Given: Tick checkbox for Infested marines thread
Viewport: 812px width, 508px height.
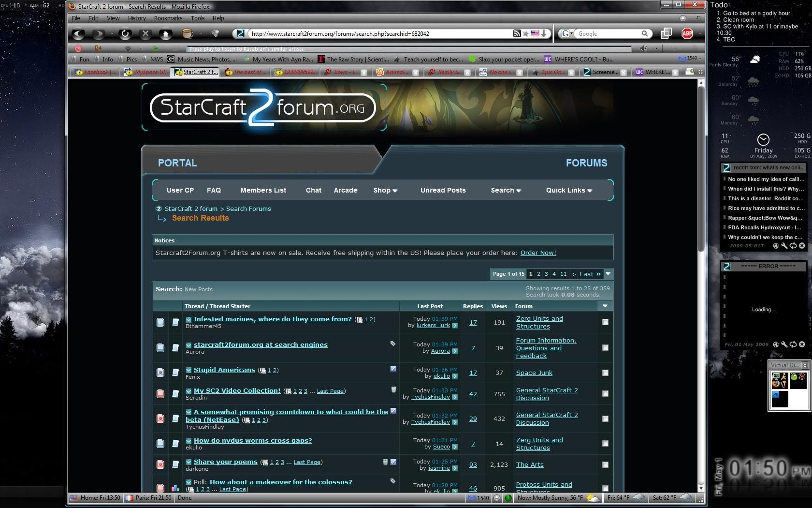Looking at the screenshot, I should 605,322.
